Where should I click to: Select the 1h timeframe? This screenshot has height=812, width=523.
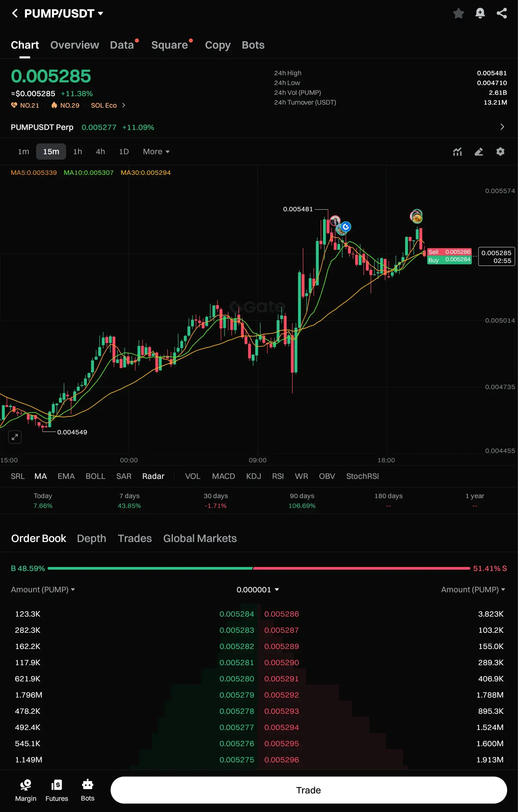tap(78, 152)
